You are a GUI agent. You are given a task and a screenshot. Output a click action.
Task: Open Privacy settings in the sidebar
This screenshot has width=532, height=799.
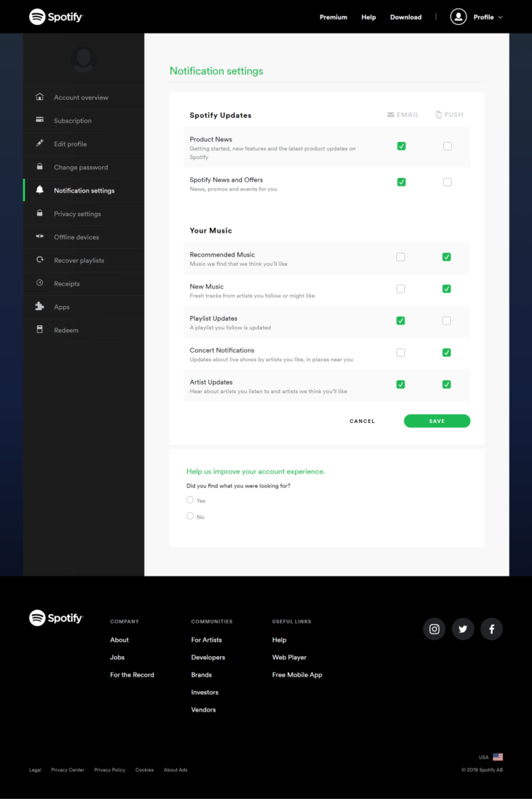click(x=77, y=214)
